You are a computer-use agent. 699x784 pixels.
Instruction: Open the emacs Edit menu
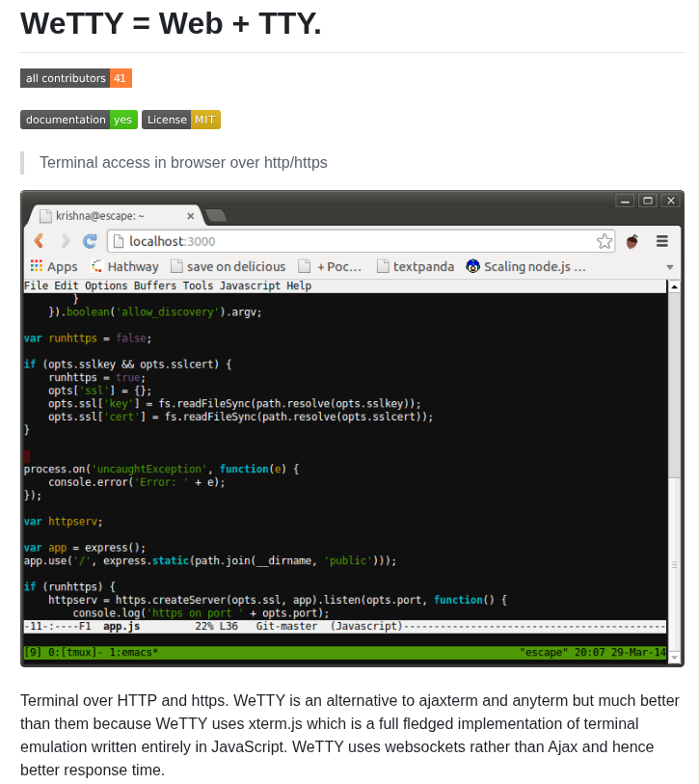tap(66, 285)
